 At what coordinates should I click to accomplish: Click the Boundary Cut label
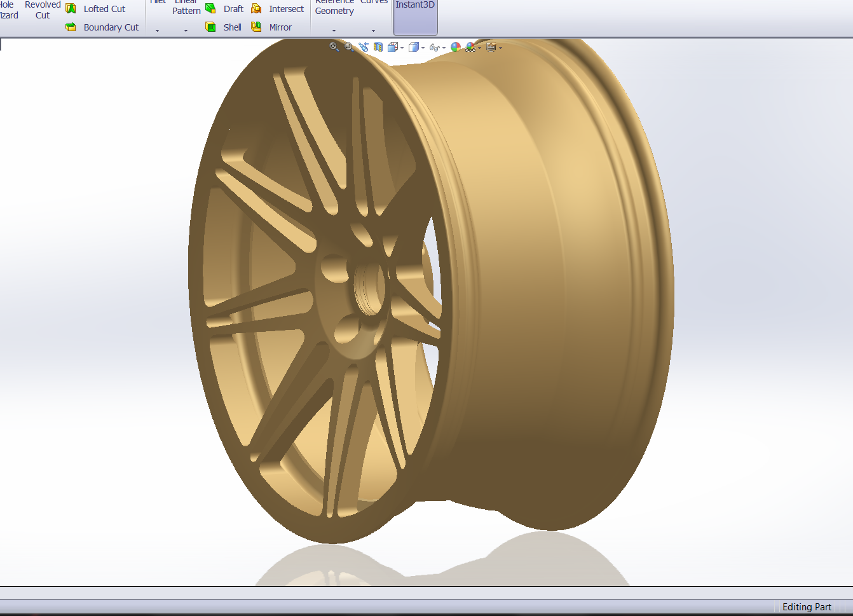tap(111, 27)
